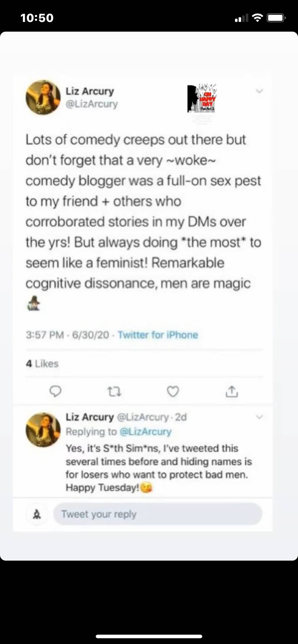The width and height of the screenshot is (298, 644).
Task: Tap the Wi-Fi status bar icon
Action: [x=257, y=18]
